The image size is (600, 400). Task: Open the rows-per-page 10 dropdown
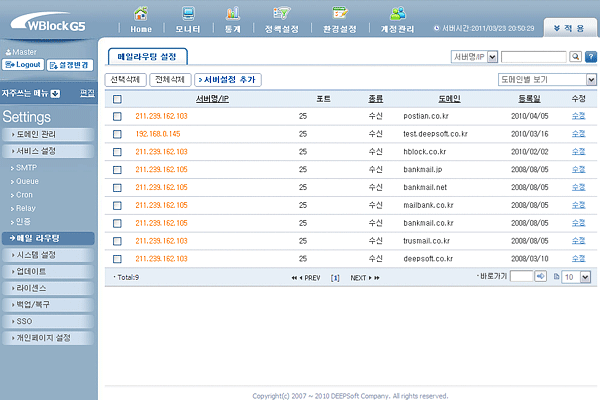[x=576, y=277]
